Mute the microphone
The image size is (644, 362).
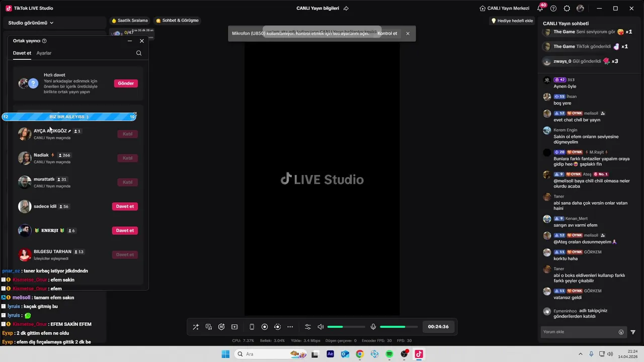click(x=373, y=327)
